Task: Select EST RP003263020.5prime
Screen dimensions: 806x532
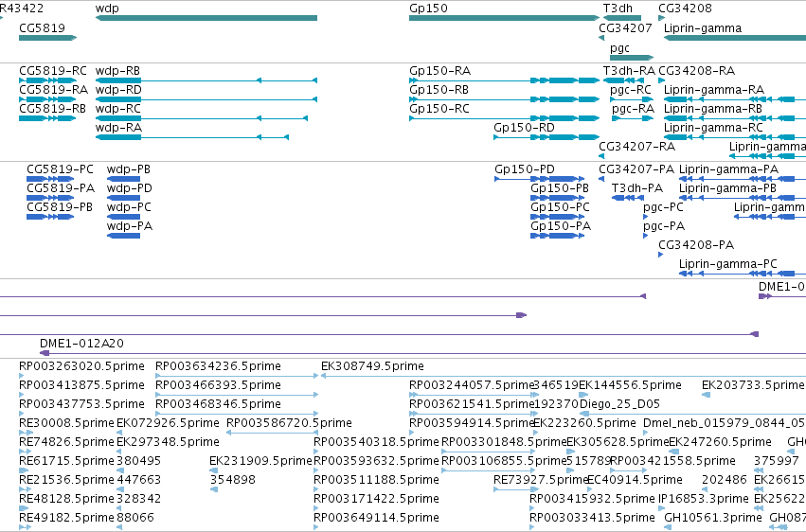Action: pos(81,366)
